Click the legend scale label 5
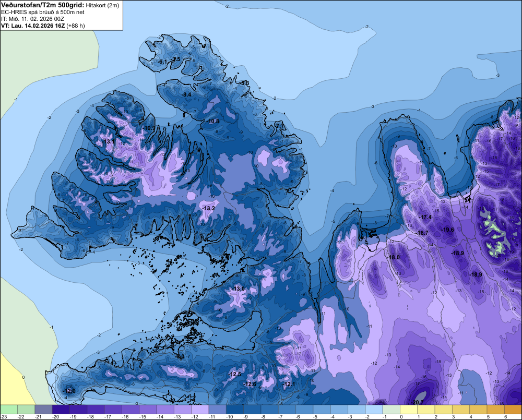 pyautogui.click(x=488, y=417)
